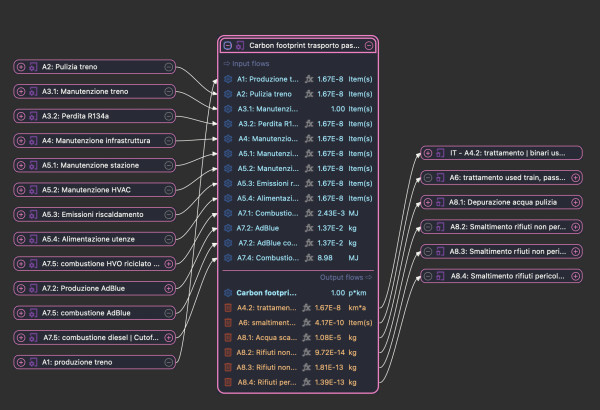This screenshot has height=410, width=600.
Task: Click the formula icon next to 8.98 MJ amount
Action: tap(309, 258)
